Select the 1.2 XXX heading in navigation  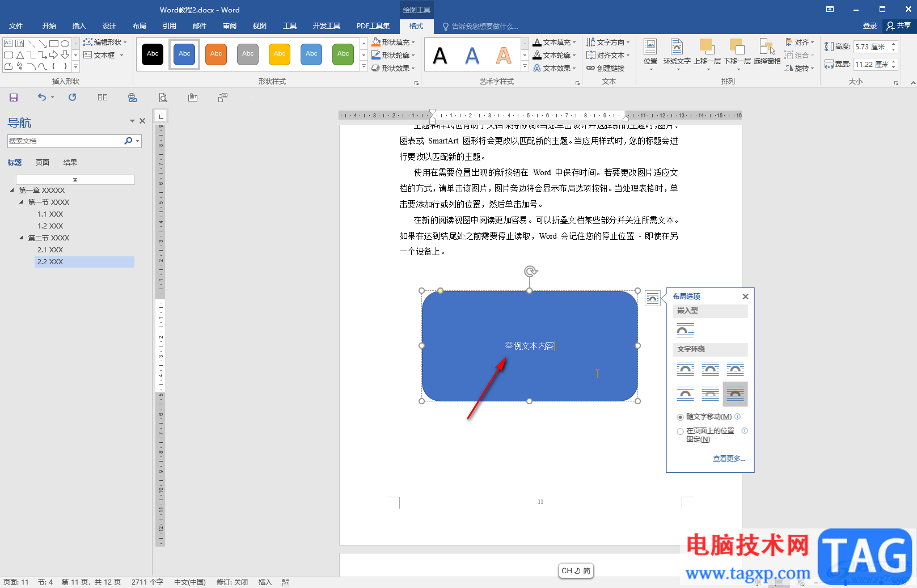pos(50,226)
